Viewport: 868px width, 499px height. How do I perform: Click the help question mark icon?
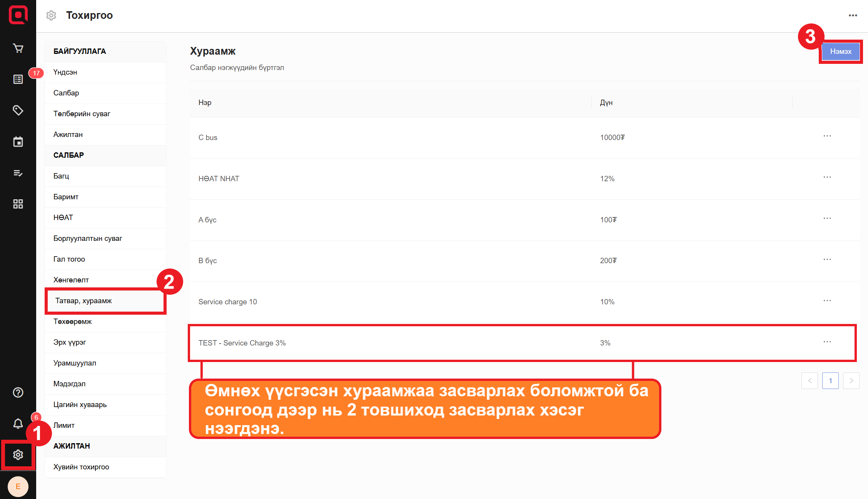coord(18,392)
